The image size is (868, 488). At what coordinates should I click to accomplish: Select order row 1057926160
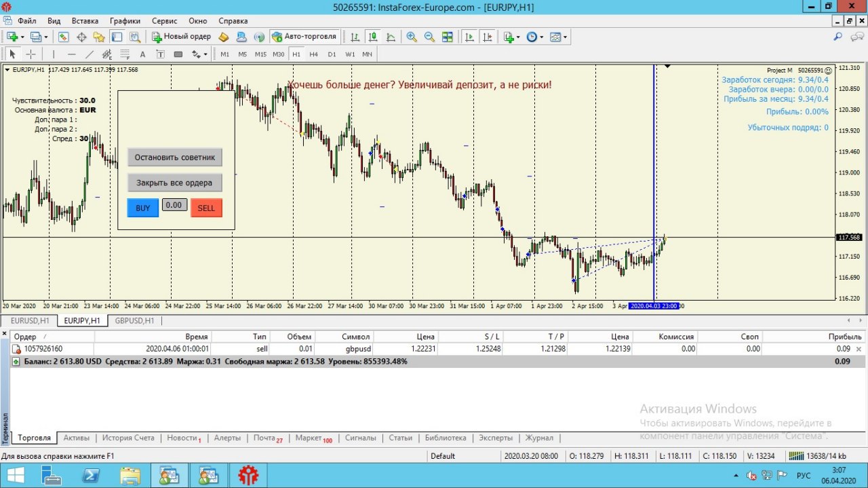pyautogui.click(x=437, y=349)
